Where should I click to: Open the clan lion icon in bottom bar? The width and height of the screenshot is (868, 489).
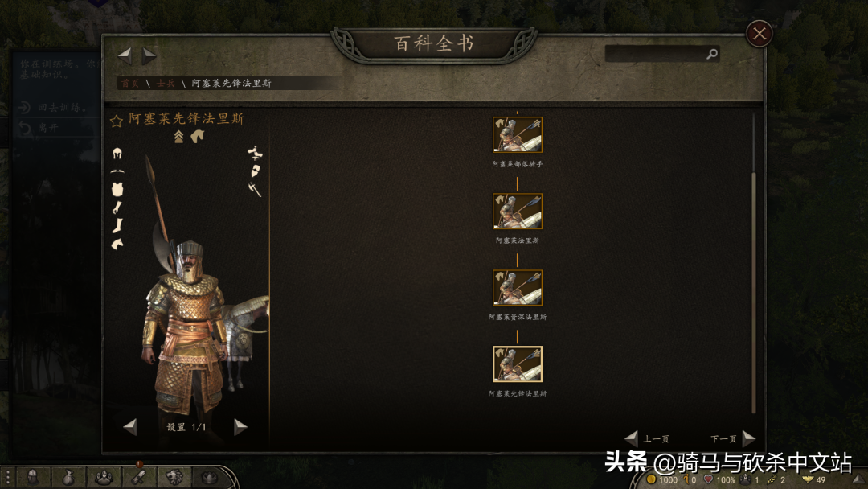(174, 478)
